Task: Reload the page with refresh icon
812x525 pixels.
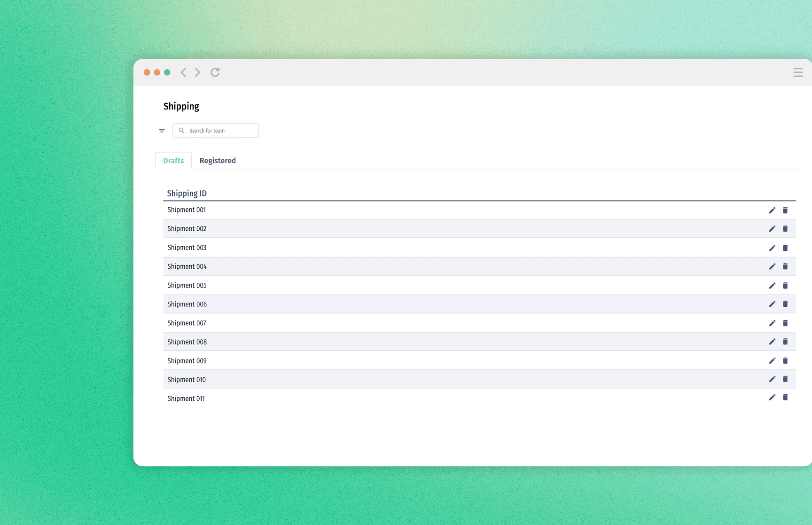Action: 215,72
